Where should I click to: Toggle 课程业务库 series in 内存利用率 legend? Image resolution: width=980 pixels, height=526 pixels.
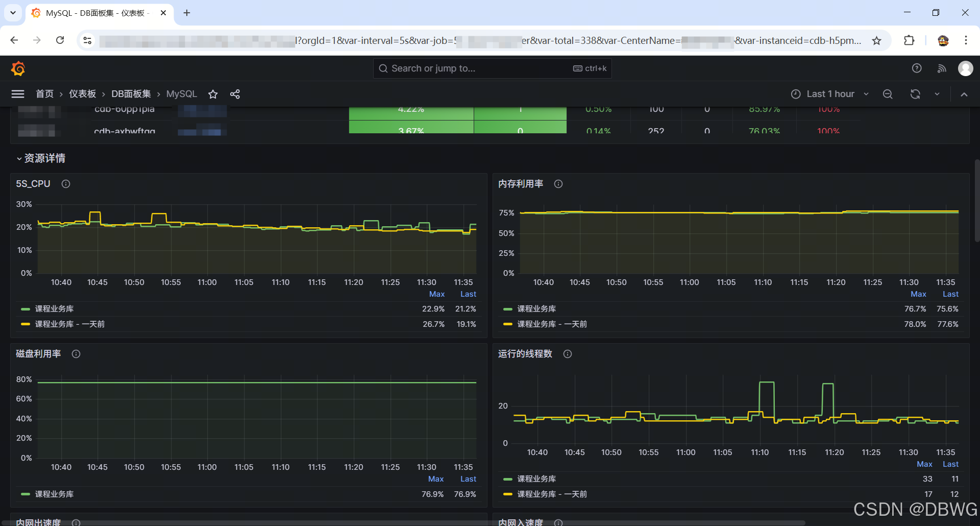pos(536,309)
